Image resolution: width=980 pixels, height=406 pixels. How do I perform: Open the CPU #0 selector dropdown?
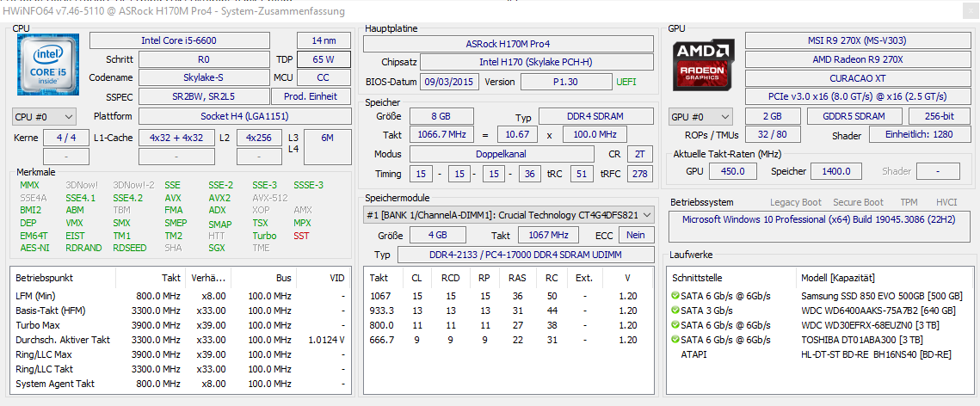(x=44, y=117)
